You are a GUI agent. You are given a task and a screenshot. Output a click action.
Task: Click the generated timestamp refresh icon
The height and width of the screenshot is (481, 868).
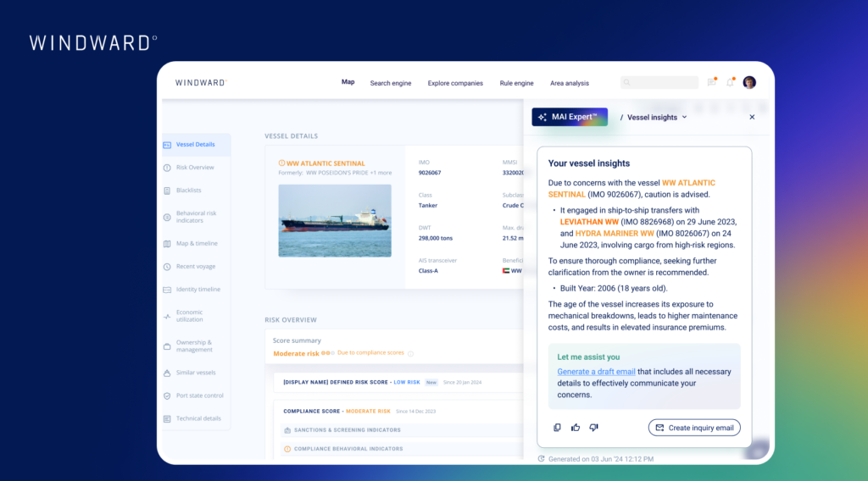(x=542, y=459)
